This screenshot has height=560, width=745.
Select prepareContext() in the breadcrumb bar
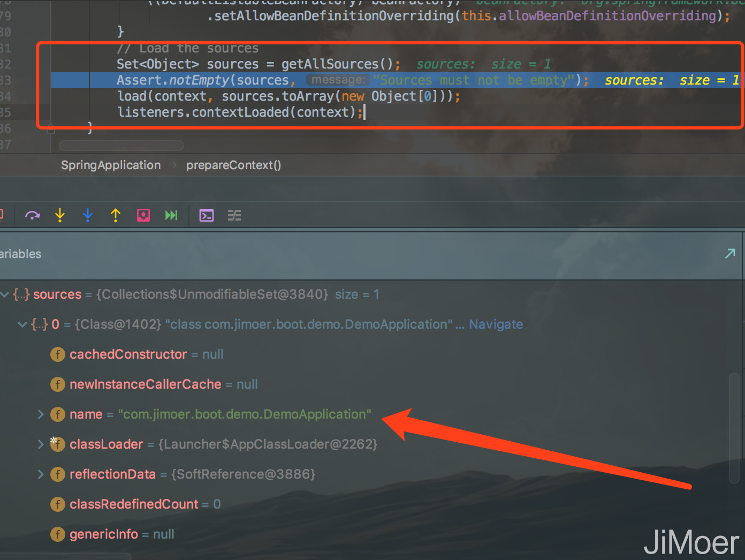point(233,165)
